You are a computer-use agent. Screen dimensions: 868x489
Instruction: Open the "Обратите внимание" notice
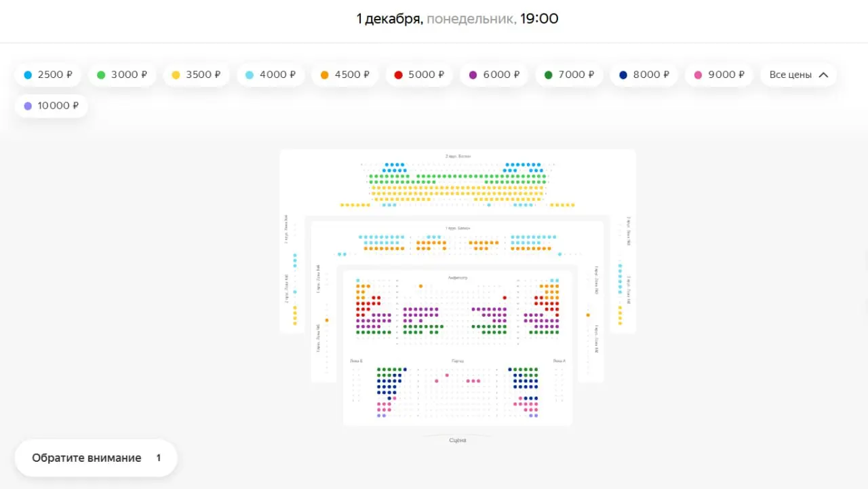pyautogui.click(x=96, y=458)
